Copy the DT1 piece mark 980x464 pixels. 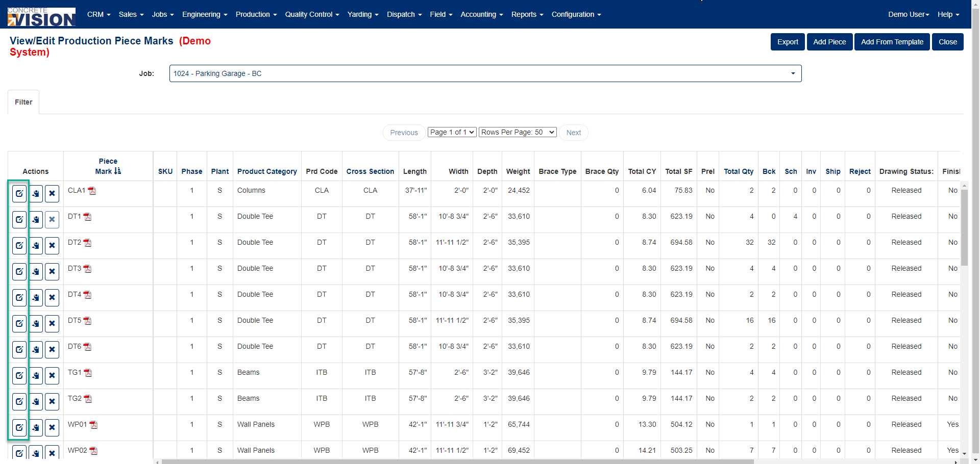pyautogui.click(x=36, y=220)
